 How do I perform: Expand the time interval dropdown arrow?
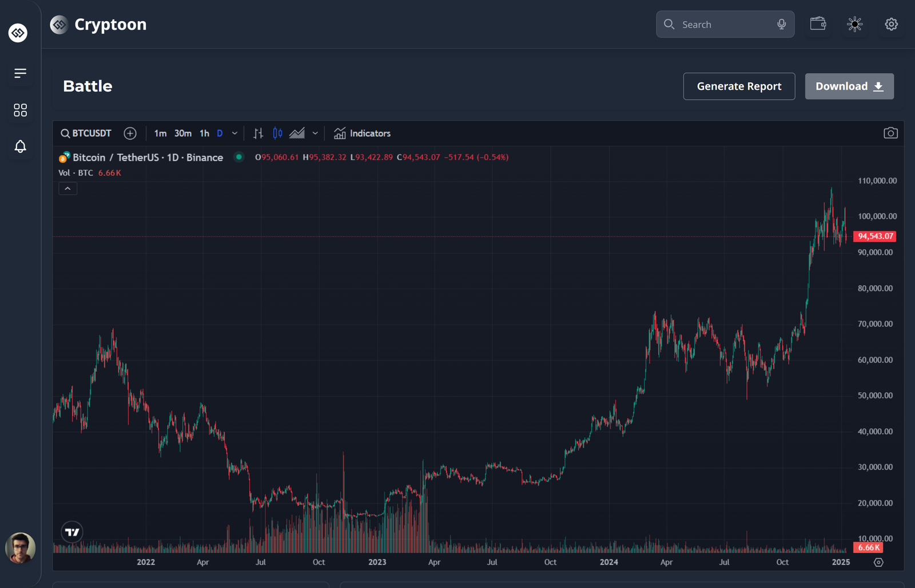pyautogui.click(x=234, y=133)
